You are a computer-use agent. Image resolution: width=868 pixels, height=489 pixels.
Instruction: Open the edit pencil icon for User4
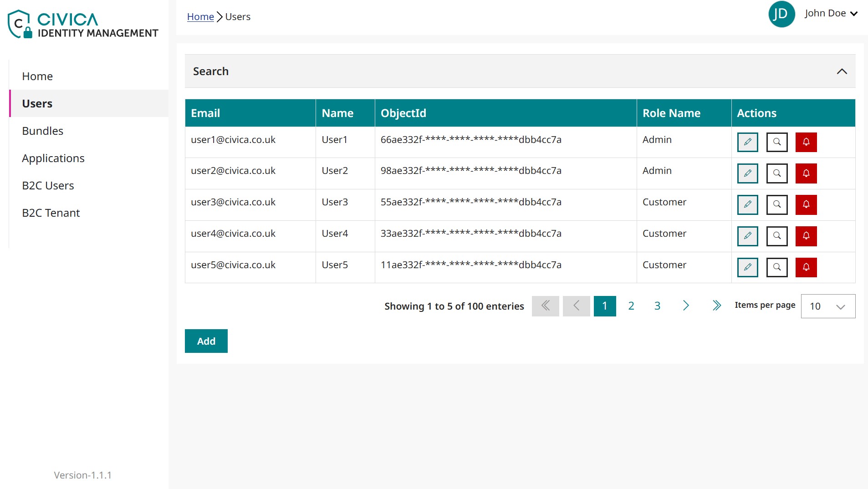(x=747, y=236)
